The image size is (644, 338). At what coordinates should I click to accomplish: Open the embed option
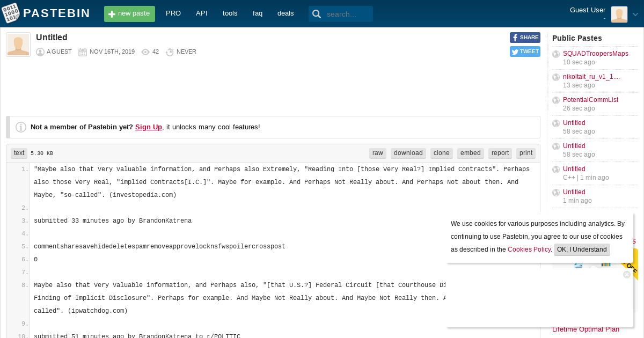[471, 153]
